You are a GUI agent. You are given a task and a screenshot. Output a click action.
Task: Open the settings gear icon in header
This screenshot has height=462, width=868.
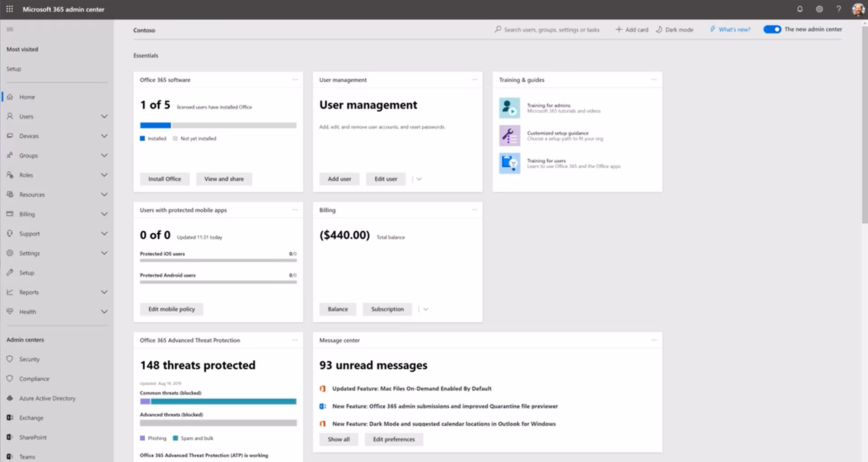pyautogui.click(x=819, y=9)
